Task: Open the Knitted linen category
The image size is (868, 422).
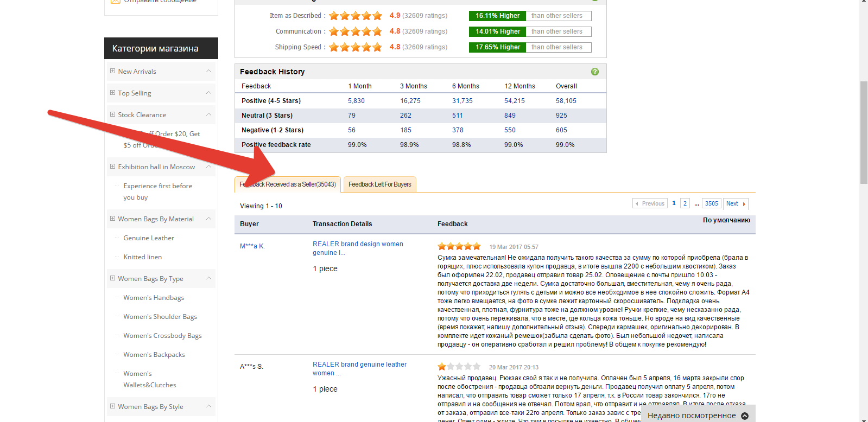Action: click(x=143, y=257)
